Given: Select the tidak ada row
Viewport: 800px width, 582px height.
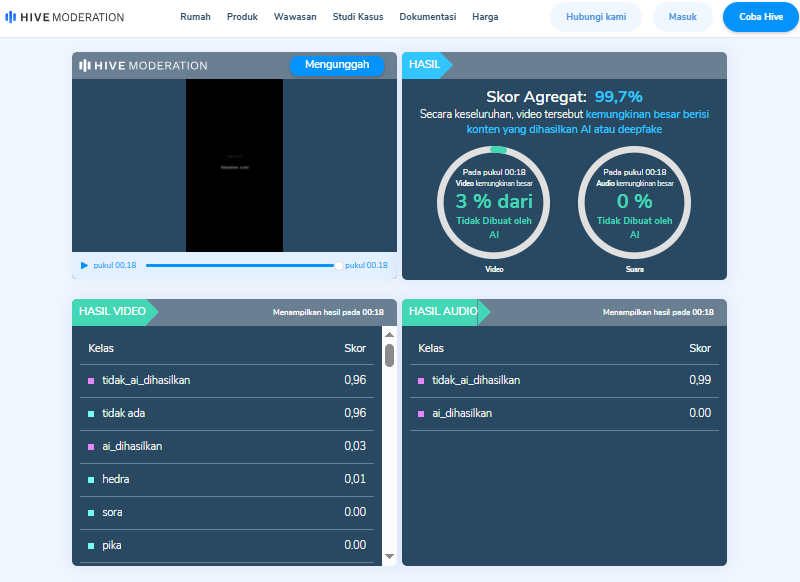Looking at the screenshot, I should pos(227,414).
